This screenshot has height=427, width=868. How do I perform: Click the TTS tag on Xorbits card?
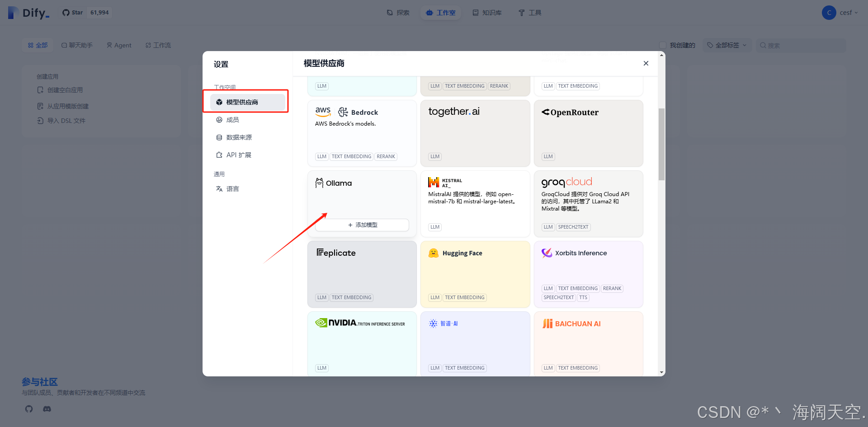pos(583,297)
